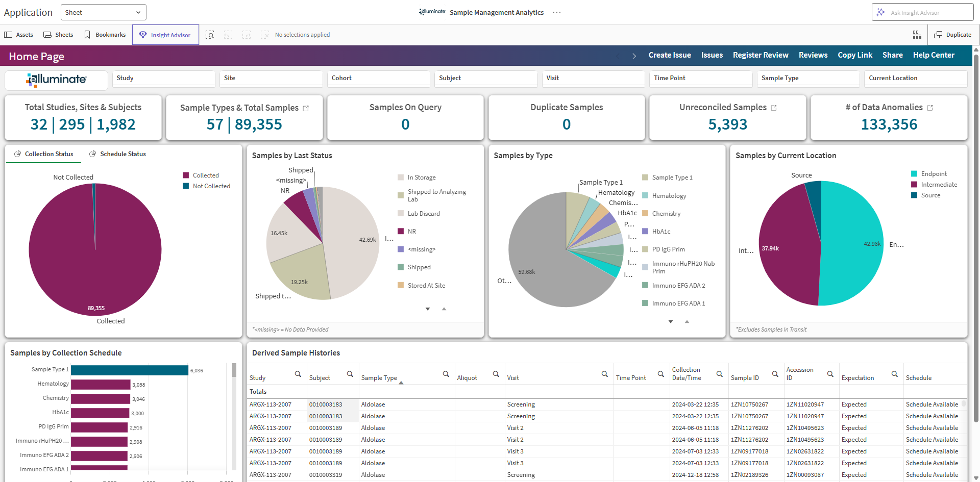The width and height of the screenshot is (980, 482).
Task: Open the Visit filter pane
Action: pos(593,78)
